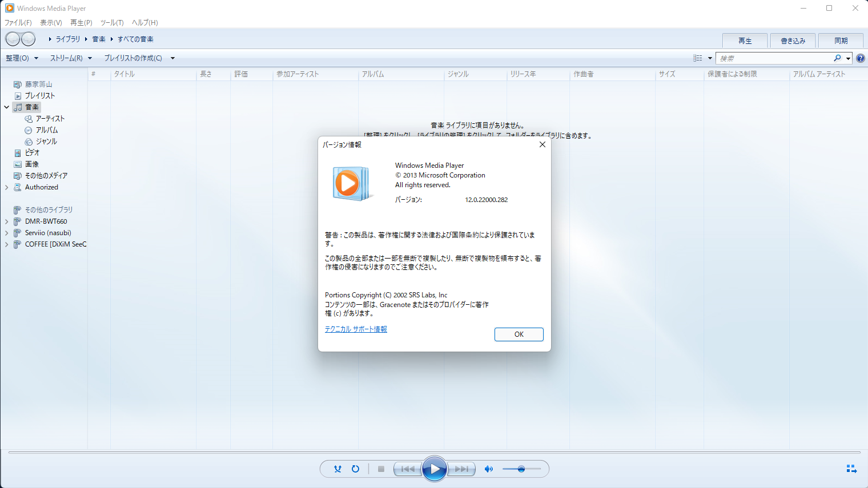Expand the Serviio (nasubi) library
The image size is (868, 488).
[x=7, y=233]
